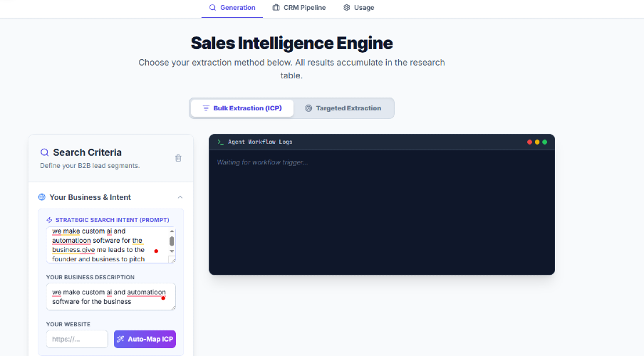The image size is (644, 356).
Task: Click the yellow dot in the logs window
Action: pyautogui.click(x=537, y=142)
